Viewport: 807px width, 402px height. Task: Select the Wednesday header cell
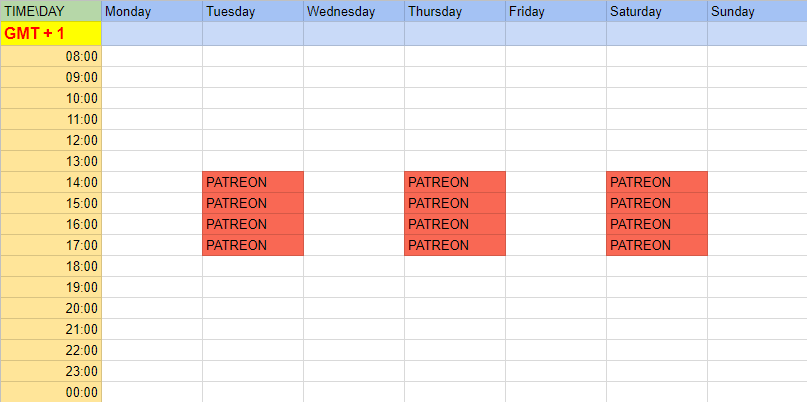[354, 11]
